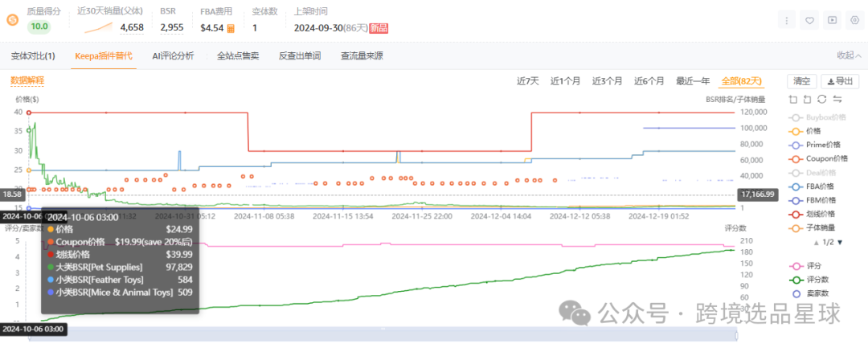The width and height of the screenshot is (868, 348).
Task: Select the 全部(82天) time range
Action: pyautogui.click(x=743, y=81)
